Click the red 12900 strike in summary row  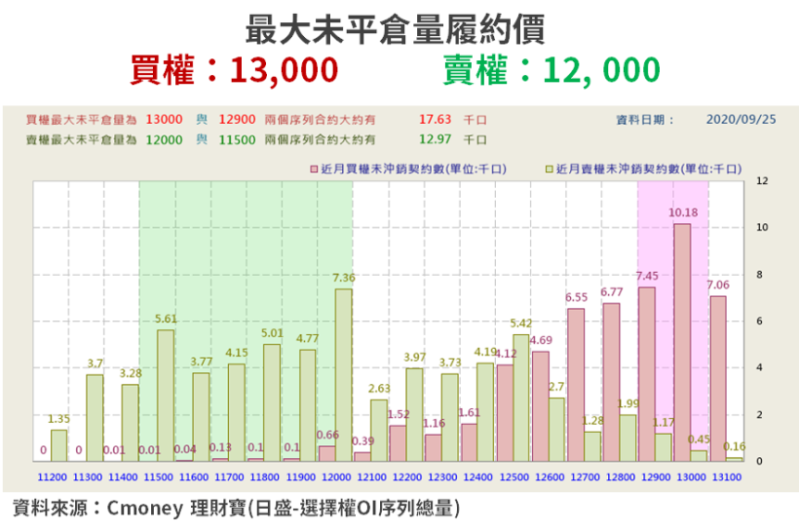[x=237, y=119]
